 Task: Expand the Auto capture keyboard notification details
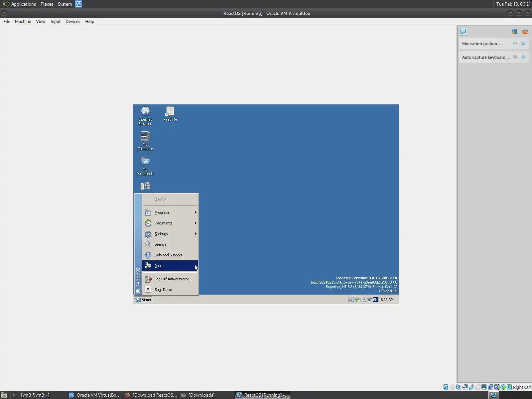[515, 57]
